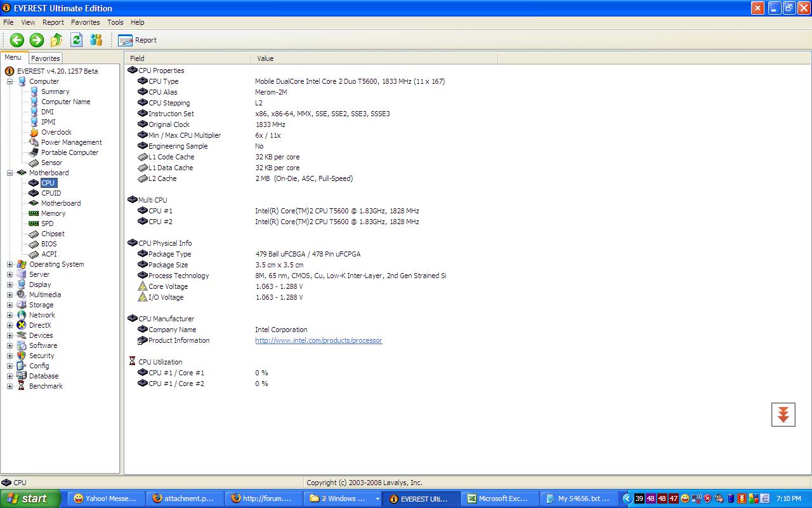This screenshot has width=812, height=508.
Task: Click the users icon in toolbar
Action: pos(96,40)
